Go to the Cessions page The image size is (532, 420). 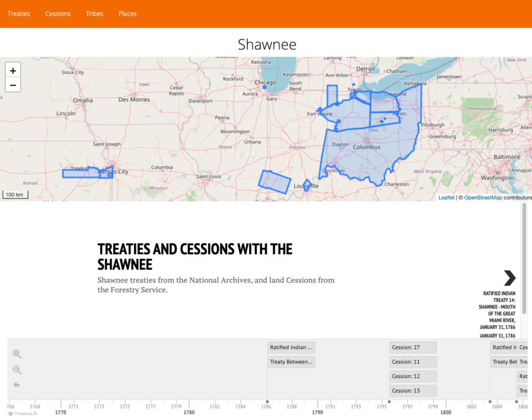[58, 13]
